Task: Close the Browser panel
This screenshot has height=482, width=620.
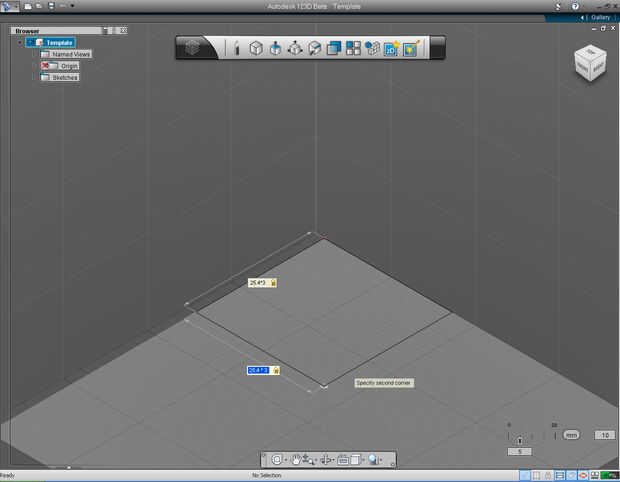Action: (123, 30)
